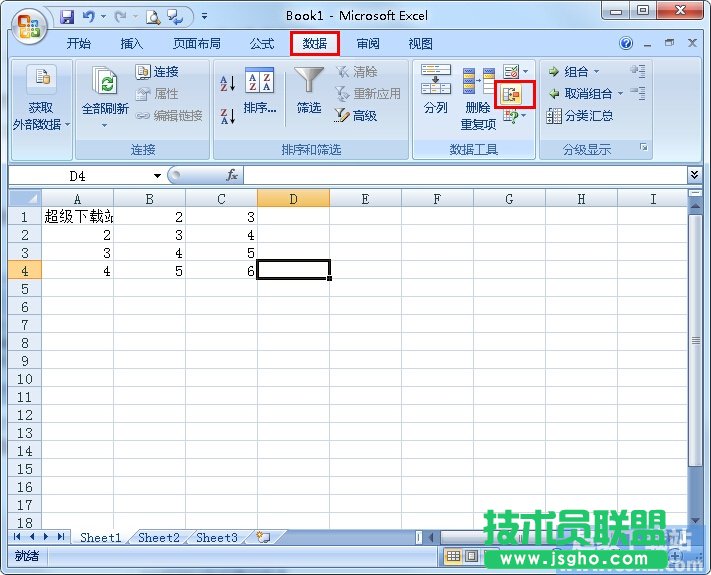711x575 pixels.
Task: Click the consolidate icon highlighted in red
Action: 512,94
